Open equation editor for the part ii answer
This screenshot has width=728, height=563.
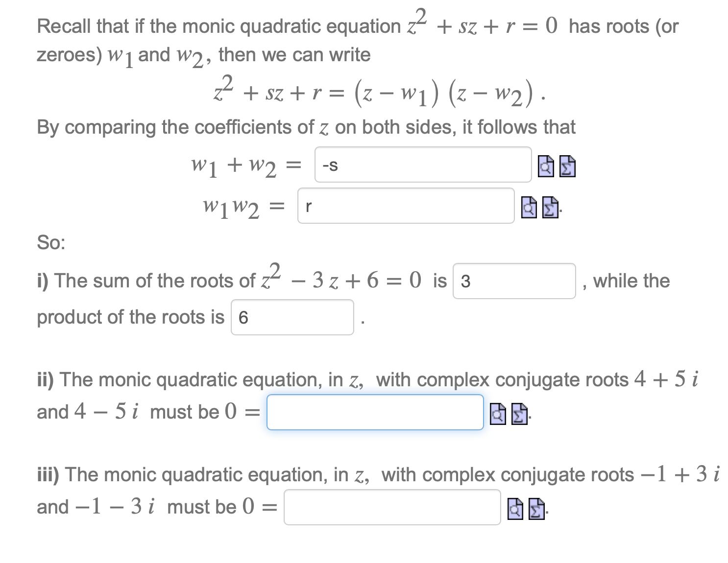(518, 415)
